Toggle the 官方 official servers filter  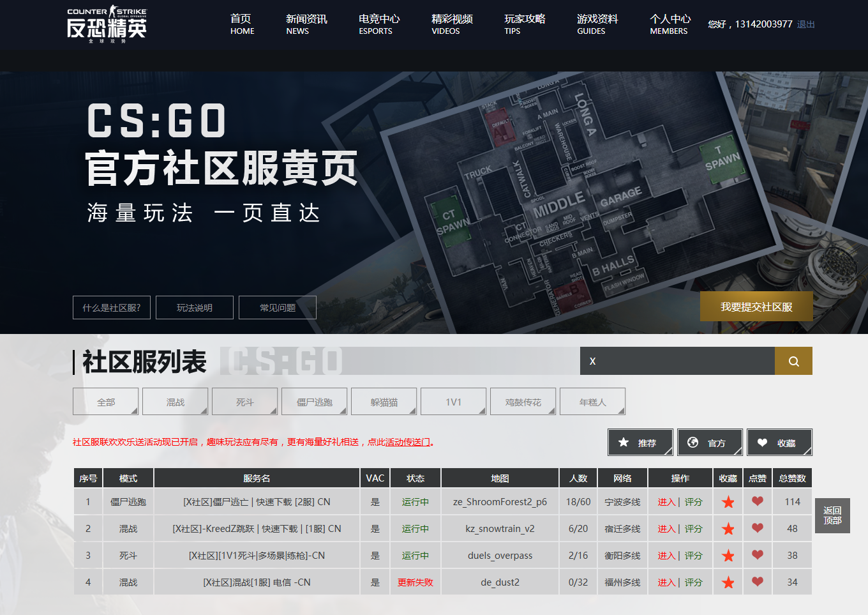[710, 443]
